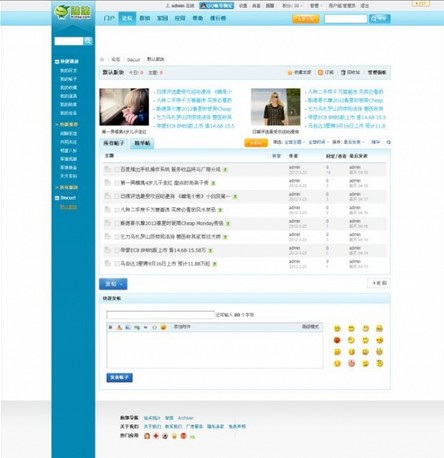
Task: Expand the blue 发帖 dropdown button below the list
Action: (113, 284)
